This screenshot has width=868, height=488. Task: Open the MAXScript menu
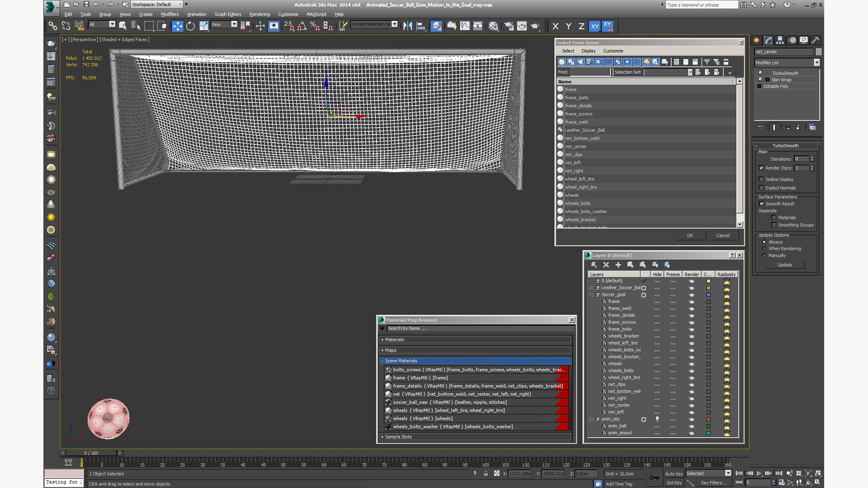pyautogui.click(x=316, y=14)
